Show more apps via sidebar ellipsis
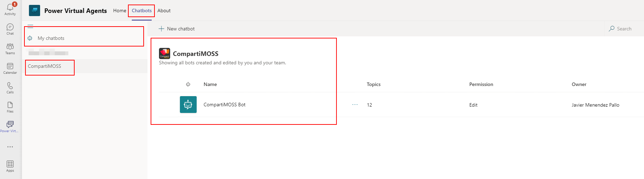 click(x=10, y=147)
